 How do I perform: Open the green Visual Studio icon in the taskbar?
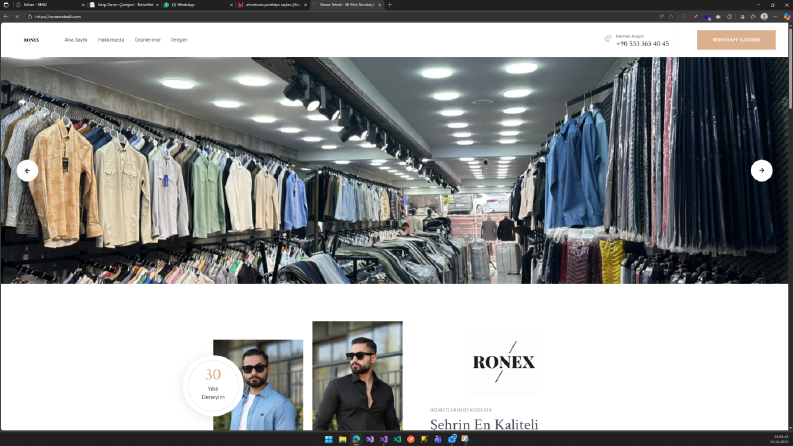(397, 439)
